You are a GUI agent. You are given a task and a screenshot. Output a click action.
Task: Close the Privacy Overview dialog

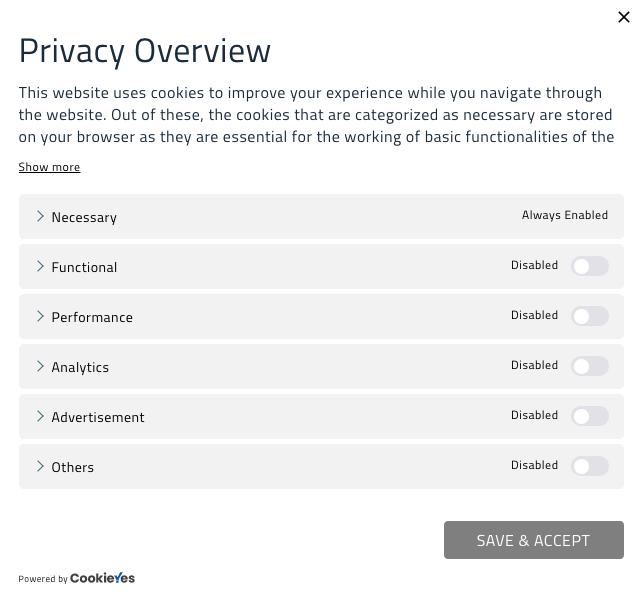(x=623, y=17)
